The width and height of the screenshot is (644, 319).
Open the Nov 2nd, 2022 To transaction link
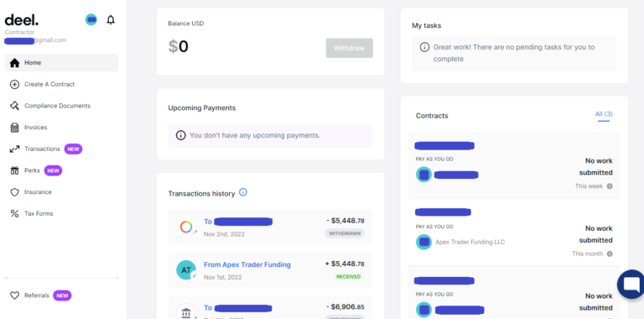tap(238, 222)
